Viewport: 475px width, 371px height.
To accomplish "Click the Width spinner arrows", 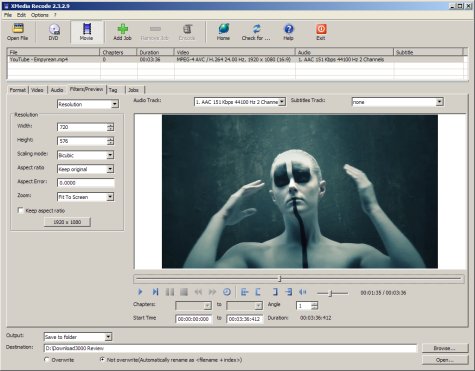I will click(110, 127).
